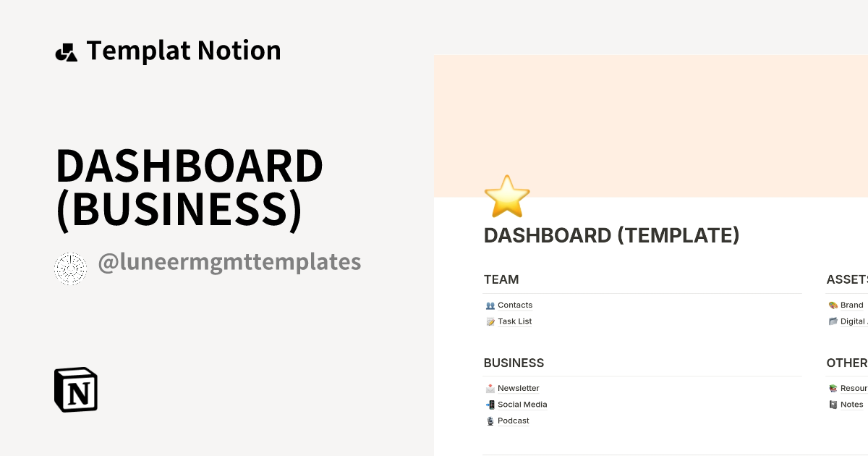Click the star emoji page icon
The width and height of the screenshot is (868, 456).
pyautogui.click(x=507, y=196)
